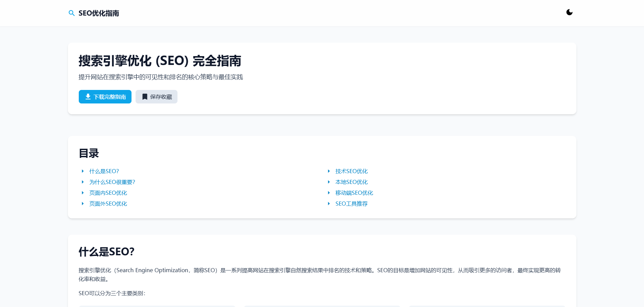Click the bookmark icon on 保存收藏
644x307 pixels.
coord(145,97)
